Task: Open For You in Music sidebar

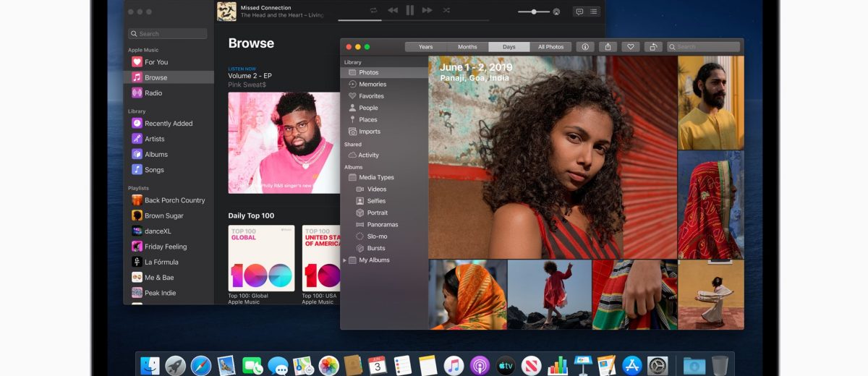Action: pyautogui.click(x=169, y=62)
